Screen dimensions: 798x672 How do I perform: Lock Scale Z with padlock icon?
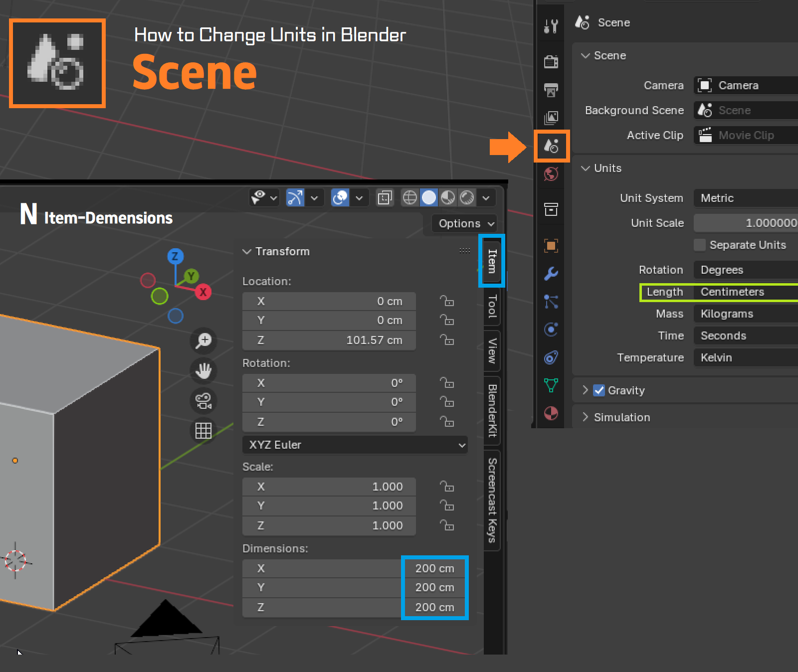coord(447,525)
